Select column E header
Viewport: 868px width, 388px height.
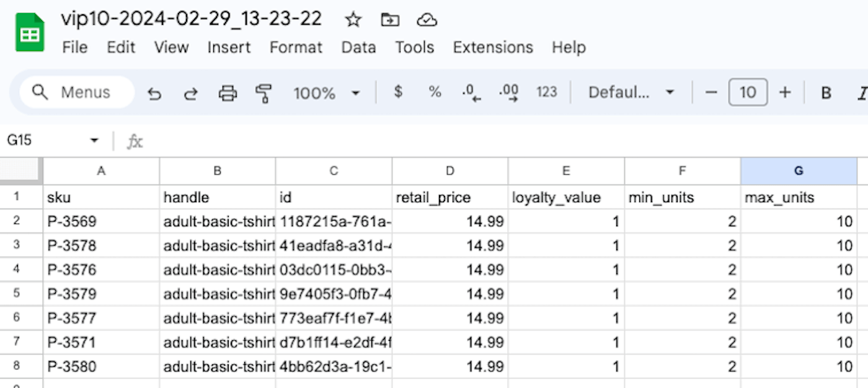(566, 171)
